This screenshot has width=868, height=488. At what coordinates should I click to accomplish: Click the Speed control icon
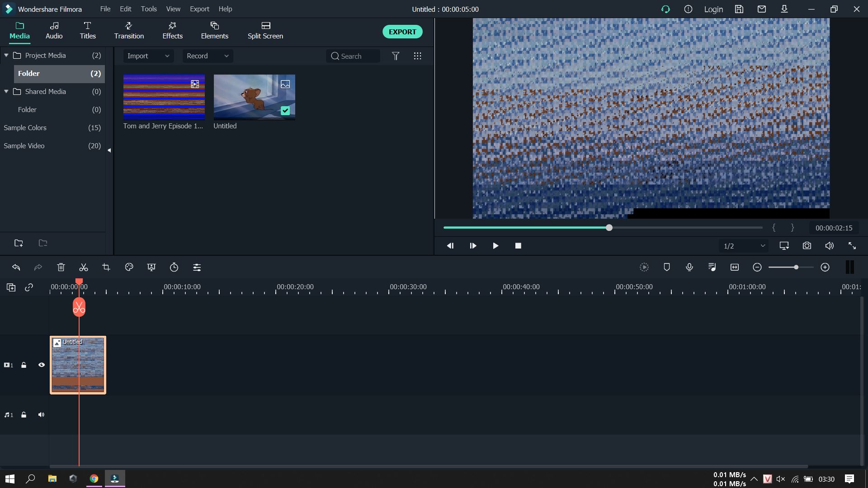[174, 267]
